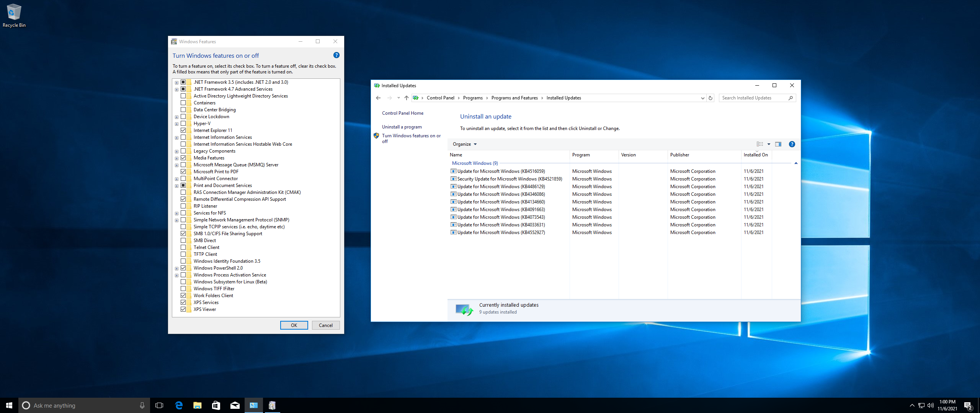Click the Cortana microphone icon
The width and height of the screenshot is (980, 413).
point(142,405)
